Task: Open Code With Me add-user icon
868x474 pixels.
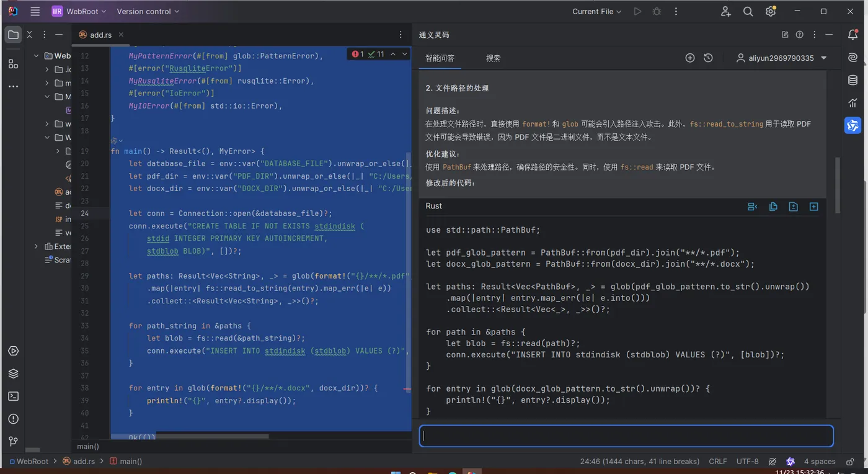Action: [725, 11]
